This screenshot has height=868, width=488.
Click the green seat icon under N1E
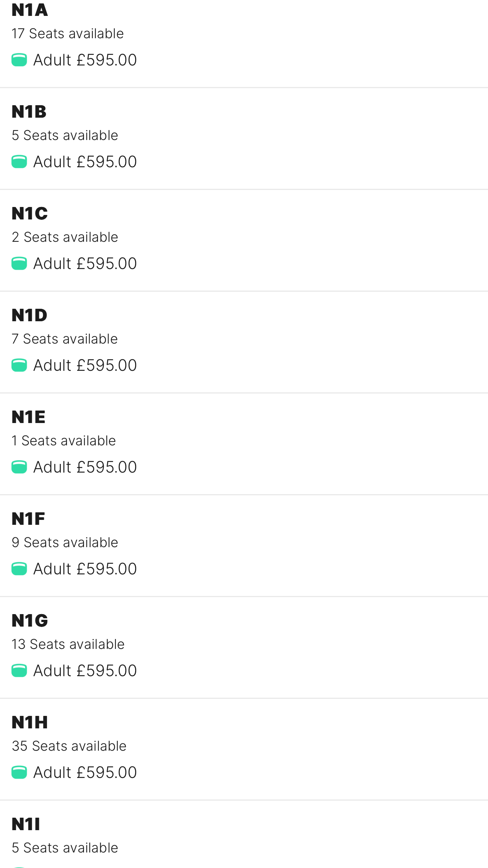click(19, 467)
